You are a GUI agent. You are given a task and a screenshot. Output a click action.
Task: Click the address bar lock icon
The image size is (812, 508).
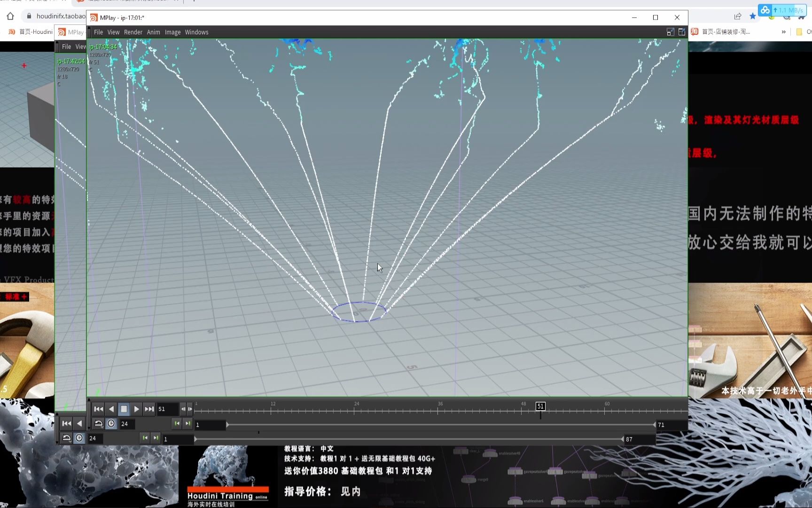[29, 16]
